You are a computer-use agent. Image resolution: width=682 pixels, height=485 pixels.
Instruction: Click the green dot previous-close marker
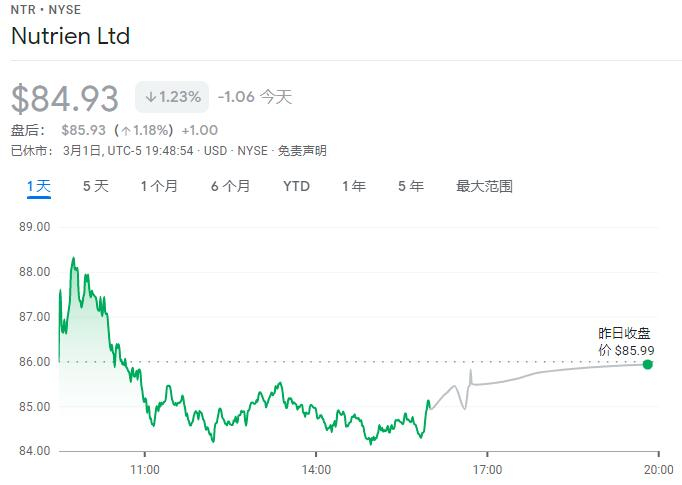tap(648, 364)
